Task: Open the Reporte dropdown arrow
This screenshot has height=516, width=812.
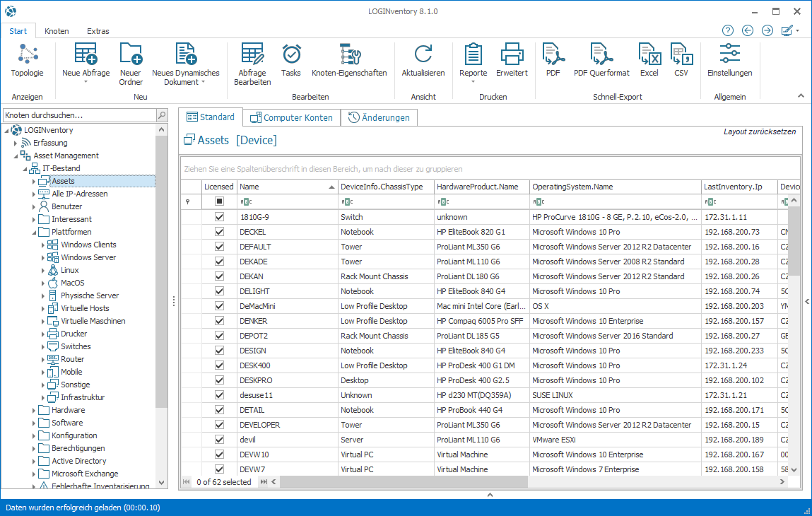Action: tap(473, 82)
